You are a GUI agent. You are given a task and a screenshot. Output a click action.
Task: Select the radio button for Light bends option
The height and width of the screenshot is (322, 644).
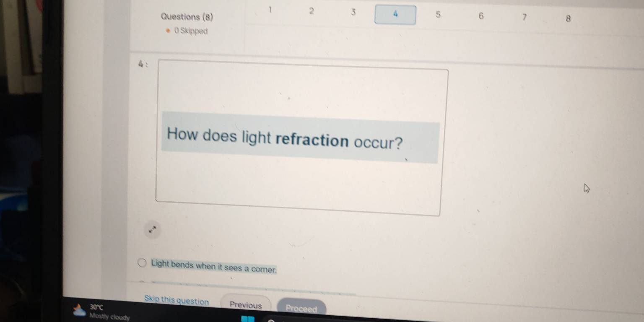click(x=143, y=263)
